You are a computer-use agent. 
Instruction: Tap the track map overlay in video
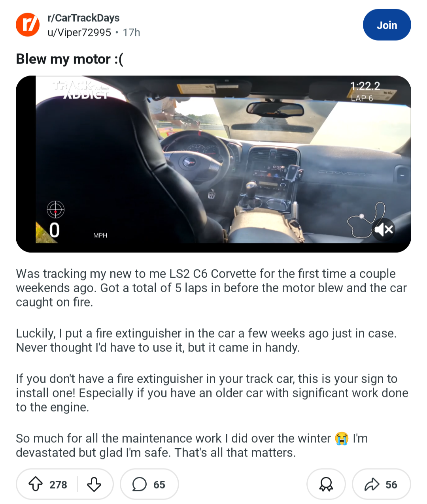click(x=366, y=220)
